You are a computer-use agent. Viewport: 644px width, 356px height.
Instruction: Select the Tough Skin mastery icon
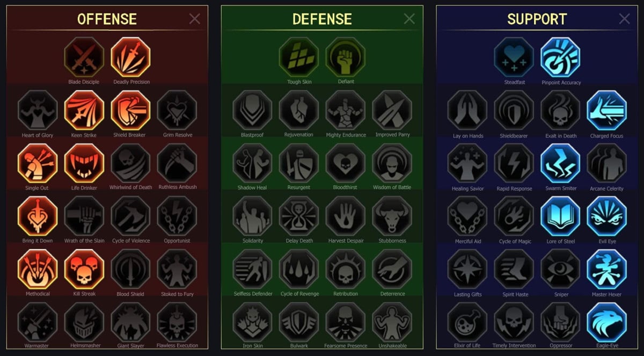click(299, 57)
